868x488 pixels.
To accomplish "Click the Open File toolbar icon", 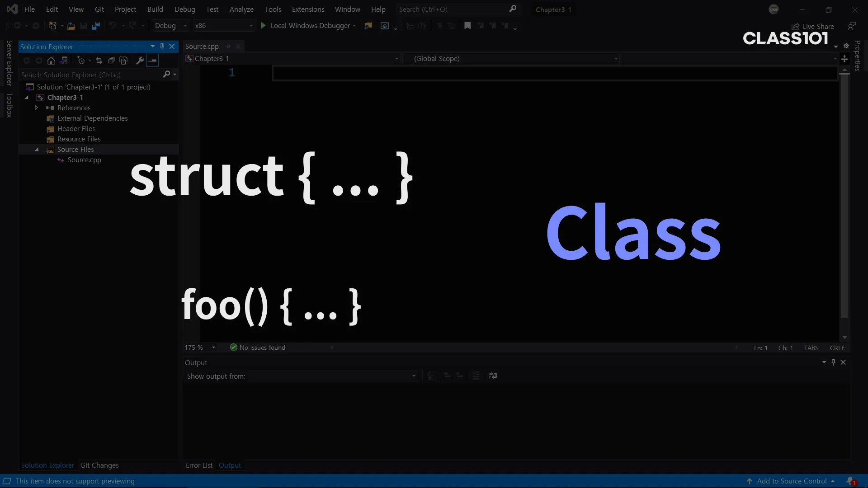I will [71, 26].
